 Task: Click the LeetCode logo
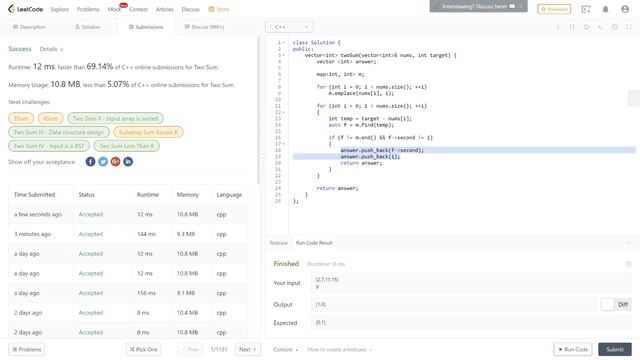pyautogui.click(x=25, y=9)
